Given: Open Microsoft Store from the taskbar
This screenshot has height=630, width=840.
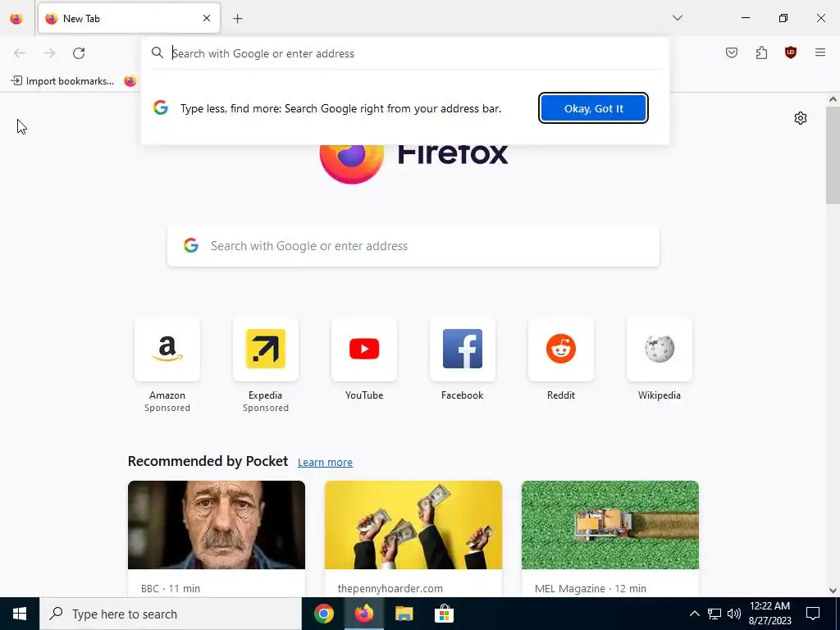Looking at the screenshot, I should [444, 614].
